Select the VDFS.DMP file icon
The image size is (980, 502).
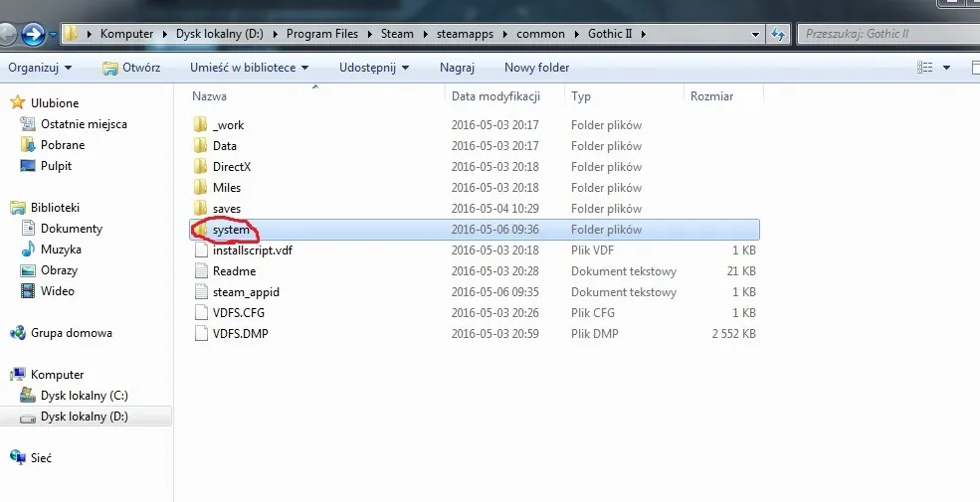[201, 333]
